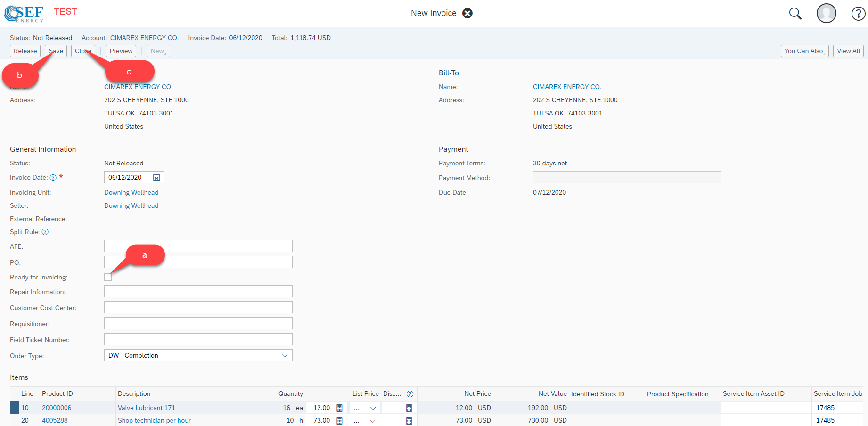This screenshot has height=426, width=868.
Task: Close the New Invoice tab with X icon
Action: coord(467,13)
